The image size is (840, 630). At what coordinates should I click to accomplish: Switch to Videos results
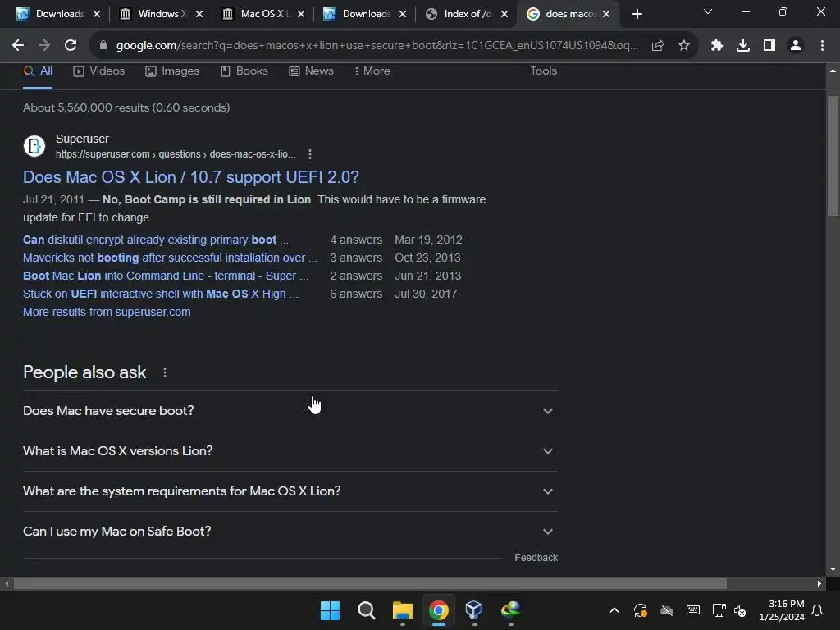[x=99, y=71]
